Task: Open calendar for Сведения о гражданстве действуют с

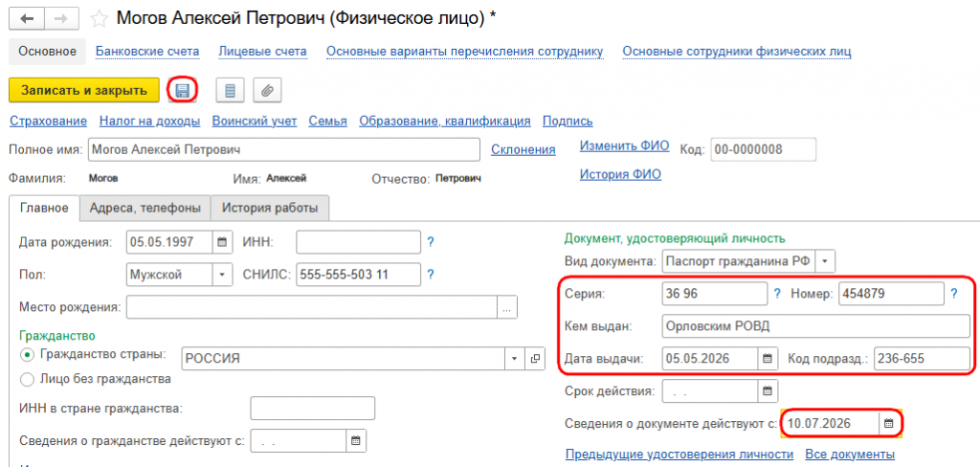Action: click(x=355, y=441)
